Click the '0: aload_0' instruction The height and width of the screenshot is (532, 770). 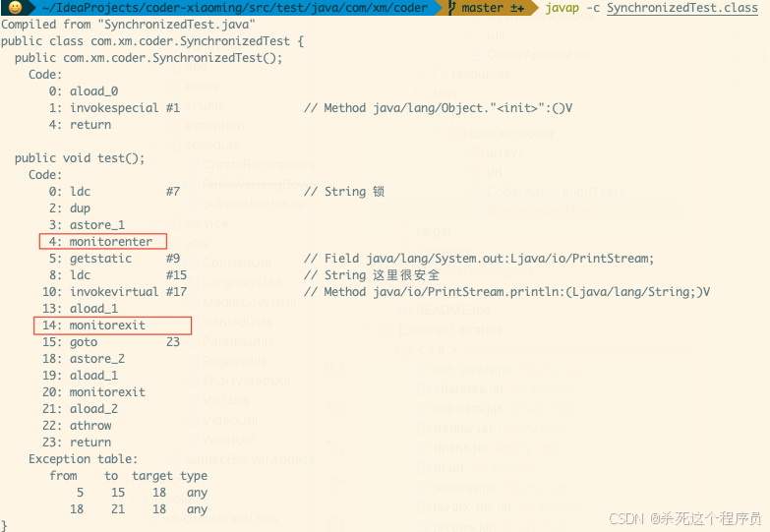tap(84, 91)
